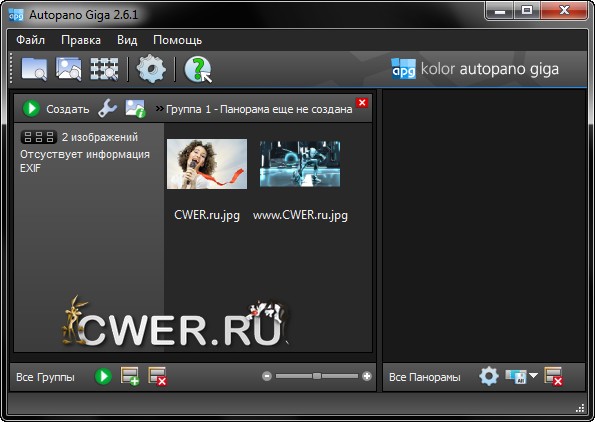Click the toolbar drag handle dots
The height and width of the screenshot is (422, 595).
pos(11,68)
